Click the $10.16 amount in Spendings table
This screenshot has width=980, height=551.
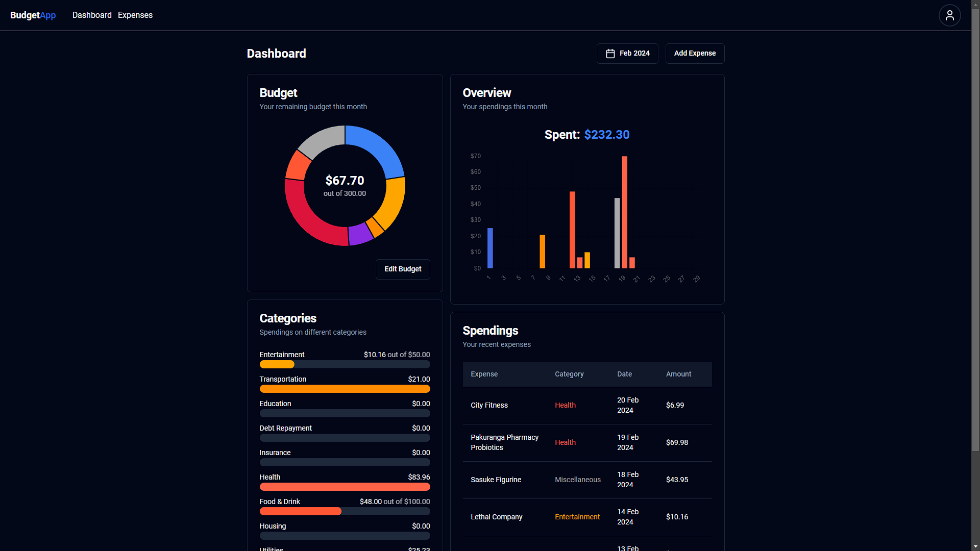click(677, 517)
